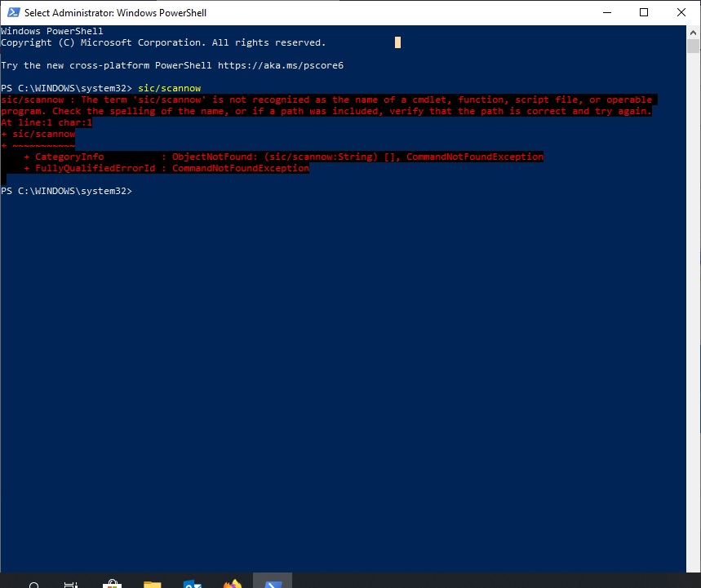Launch Microsoft Store from the taskbar
Viewport: 701px width, 588px height.
point(112,584)
